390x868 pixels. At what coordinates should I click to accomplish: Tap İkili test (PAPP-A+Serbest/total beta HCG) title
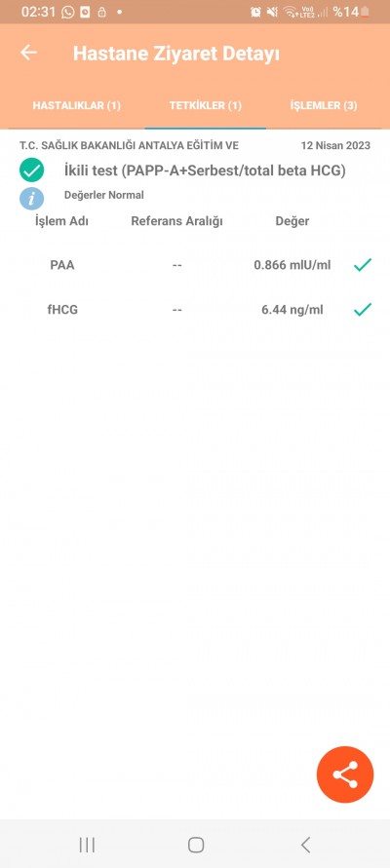point(205,171)
